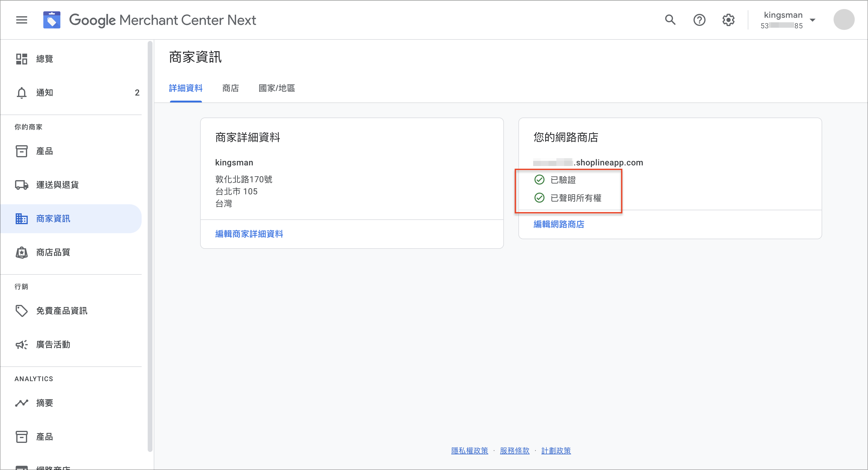Click the shoplineapp.com store URL
Image resolution: width=868 pixels, height=470 pixels.
[588, 162]
